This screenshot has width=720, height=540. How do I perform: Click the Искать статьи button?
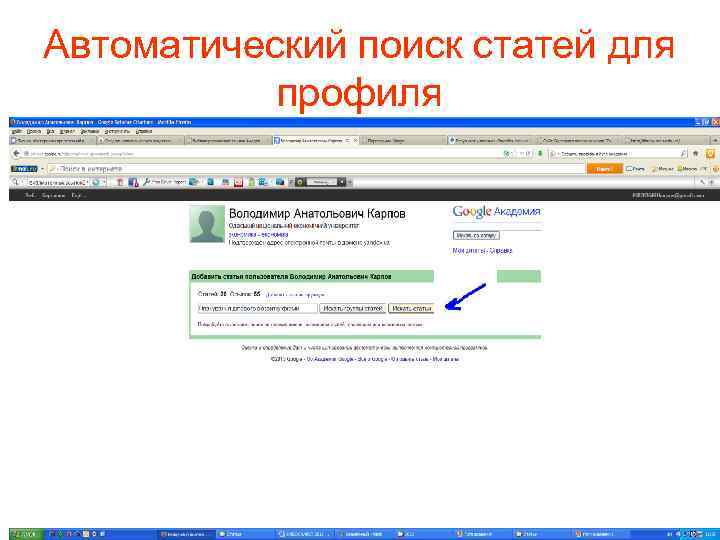[x=411, y=308]
